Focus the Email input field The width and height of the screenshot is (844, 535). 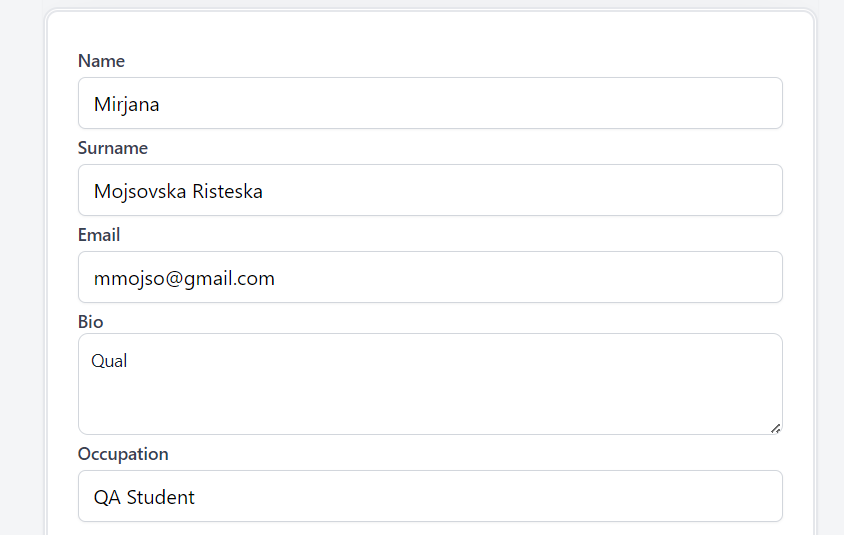coord(430,277)
